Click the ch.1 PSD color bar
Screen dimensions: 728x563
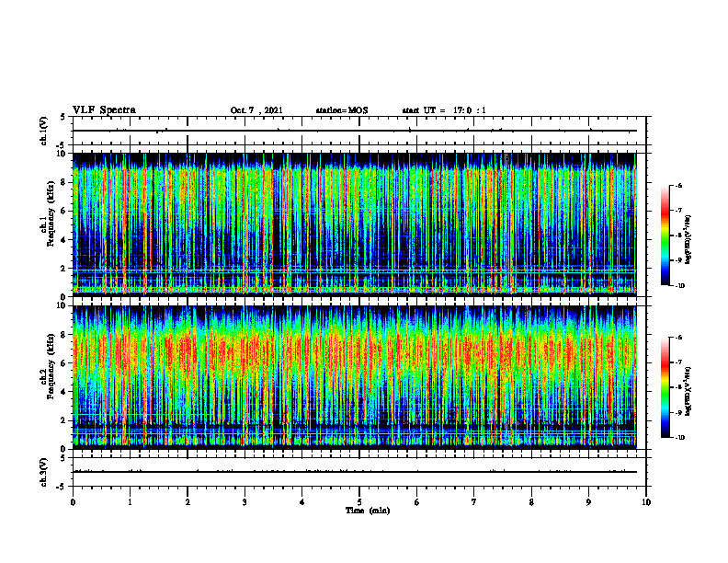tap(665, 236)
